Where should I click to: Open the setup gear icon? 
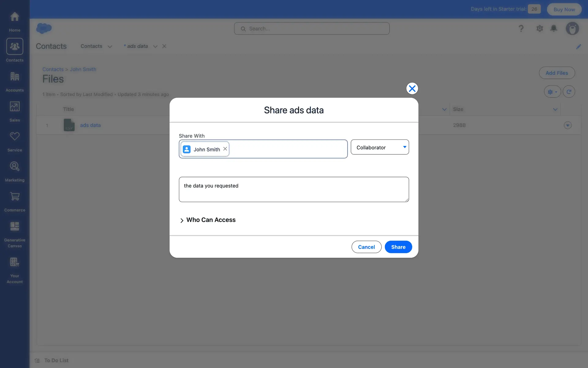pos(539,29)
